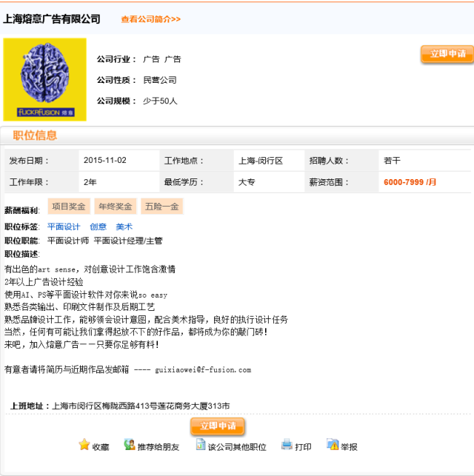This screenshot has height=476, width=474.
Task: Click the 上班地址 office address line
Action: click(x=120, y=406)
